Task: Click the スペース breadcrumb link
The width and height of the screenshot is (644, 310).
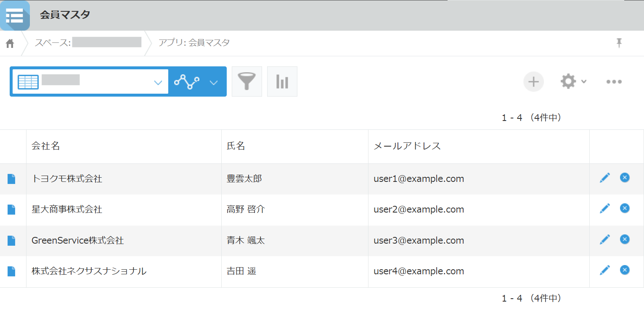Action: [87, 42]
